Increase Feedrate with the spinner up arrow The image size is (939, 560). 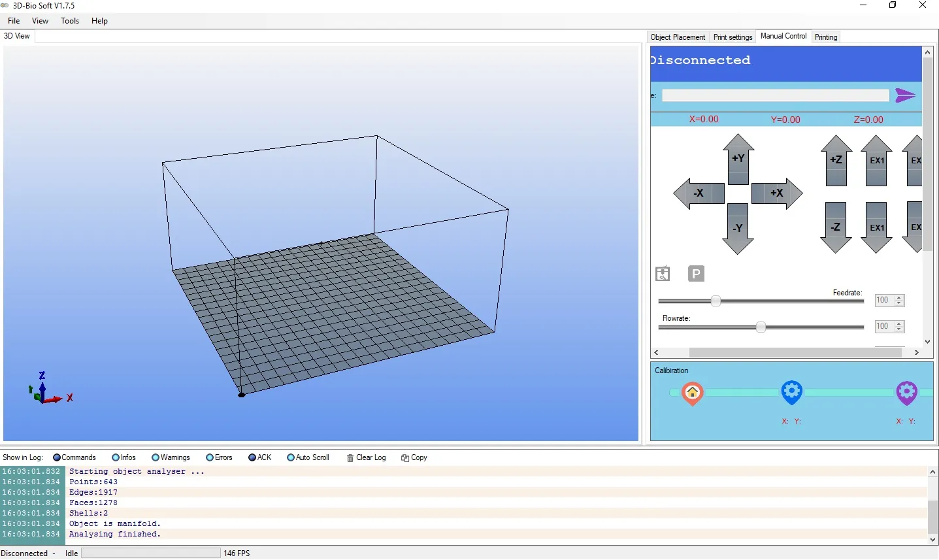pyautogui.click(x=899, y=297)
